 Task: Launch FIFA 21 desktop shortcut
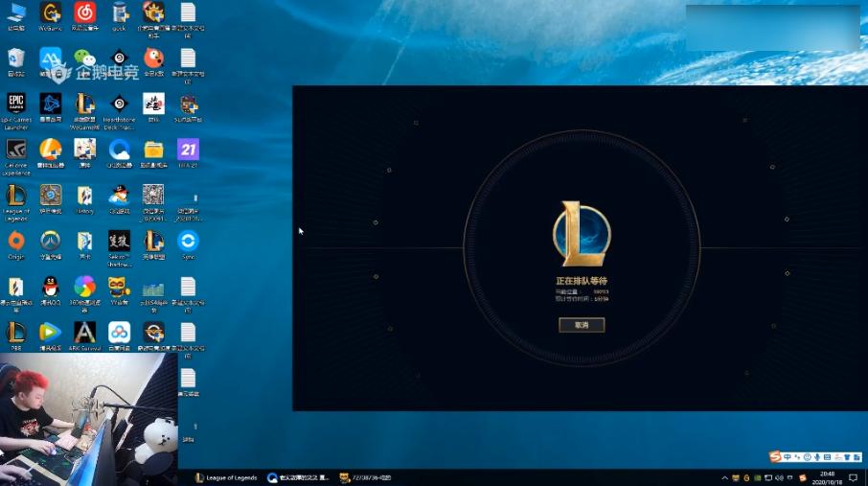pos(188,153)
